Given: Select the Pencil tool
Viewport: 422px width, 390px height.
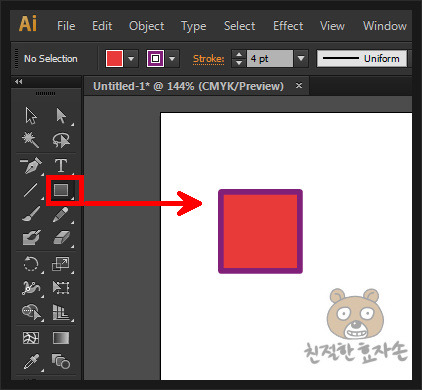Looking at the screenshot, I should pyautogui.click(x=61, y=214).
